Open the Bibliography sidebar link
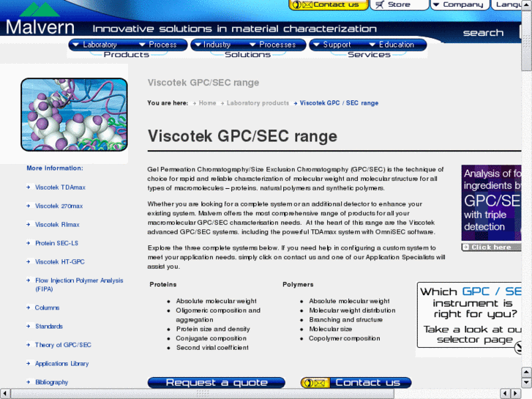The height and width of the screenshot is (399, 532). (x=51, y=382)
